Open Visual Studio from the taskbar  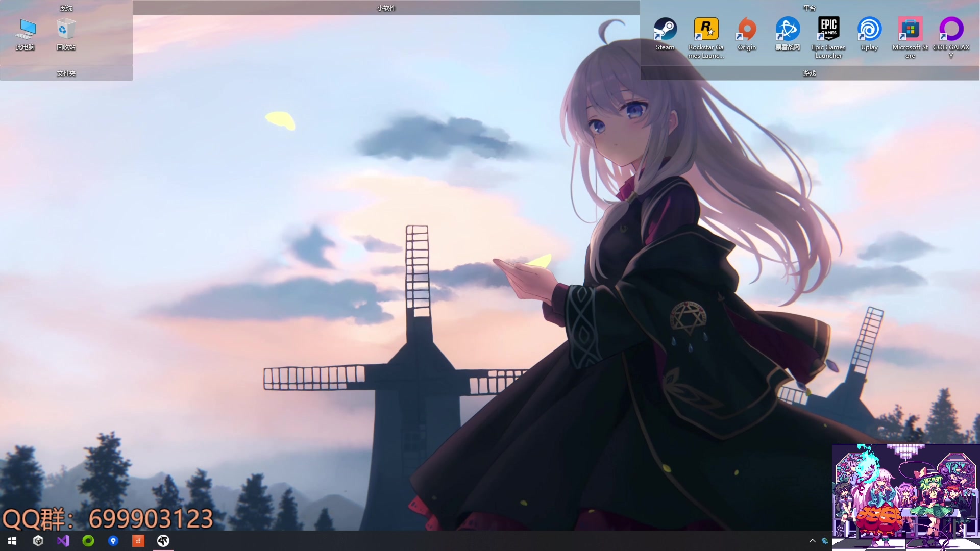(63, 541)
